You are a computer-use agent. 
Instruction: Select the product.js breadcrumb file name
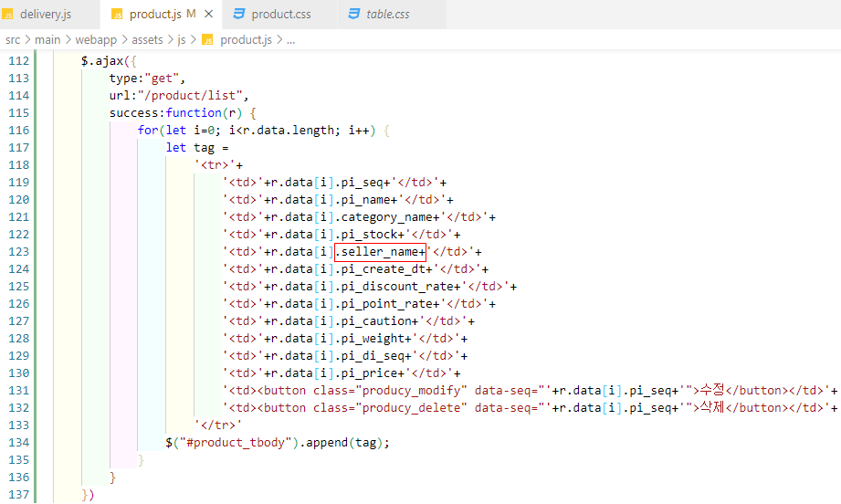[x=246, y=39]
